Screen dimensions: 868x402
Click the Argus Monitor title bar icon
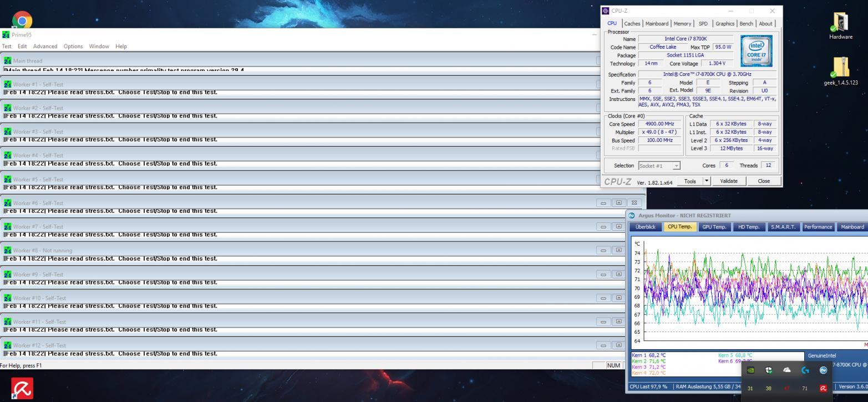(x=632, y=215)
